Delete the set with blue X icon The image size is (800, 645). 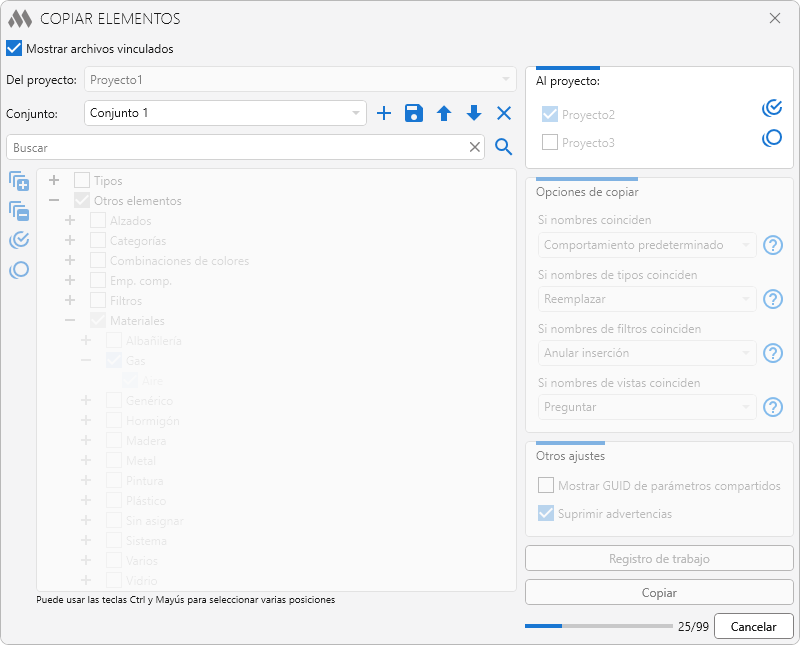pos(504,113)
